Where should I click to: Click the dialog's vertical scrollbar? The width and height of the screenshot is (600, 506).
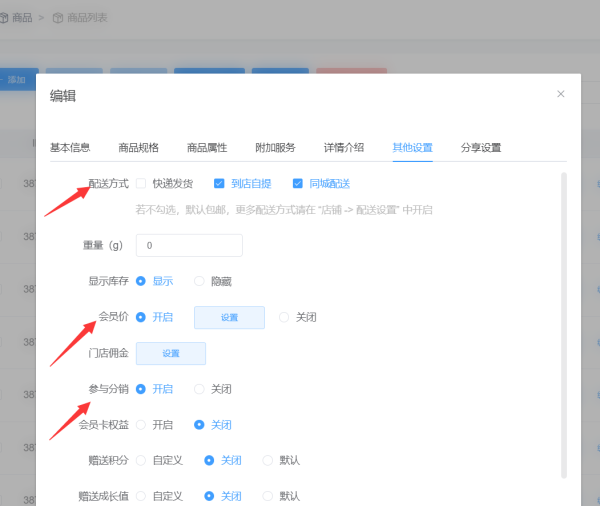[563, 320]
